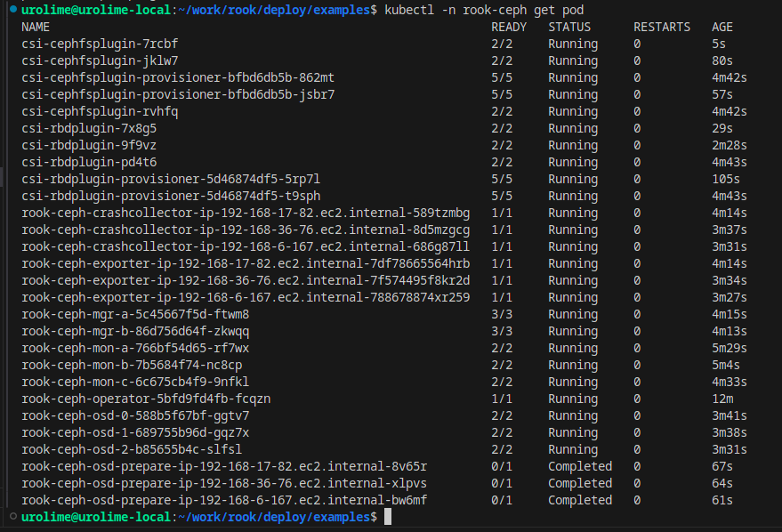Viewport: 782px width, 532px height.
Task: Select the AGE column header
Action: point(722,27)
